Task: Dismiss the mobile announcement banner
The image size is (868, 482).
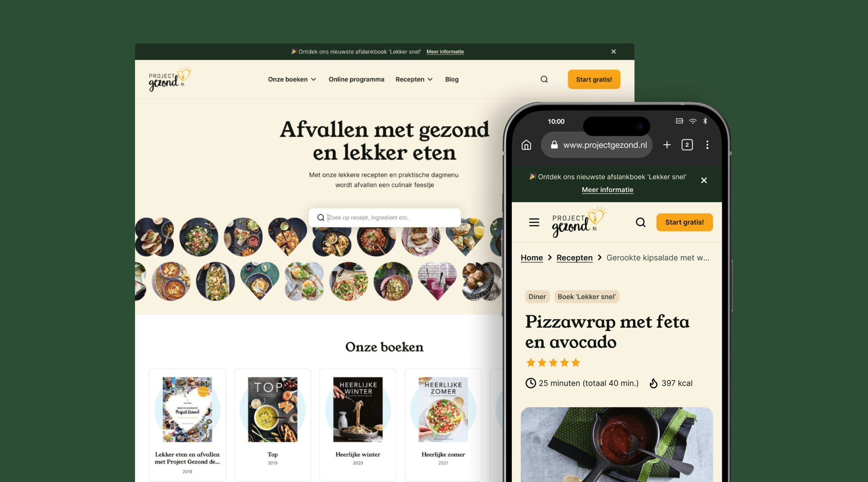Action: [704, 180]
